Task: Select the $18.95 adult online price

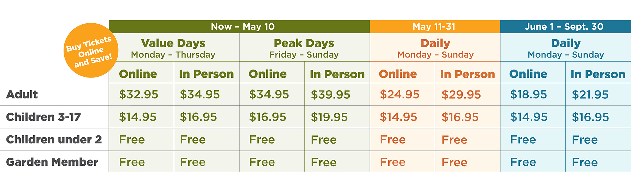Action: [528, 94]
